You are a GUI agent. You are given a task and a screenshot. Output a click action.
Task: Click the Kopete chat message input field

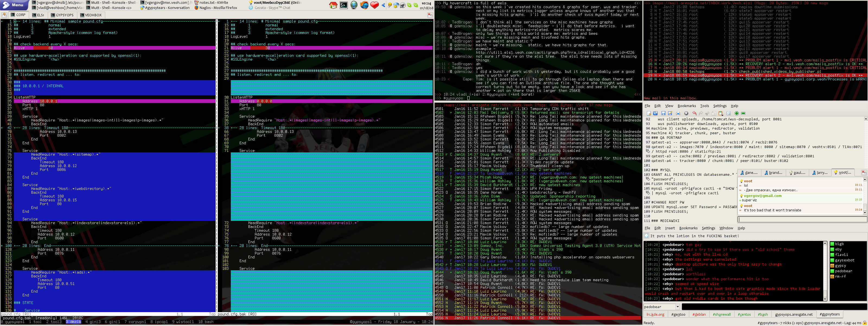coord(802,219)
